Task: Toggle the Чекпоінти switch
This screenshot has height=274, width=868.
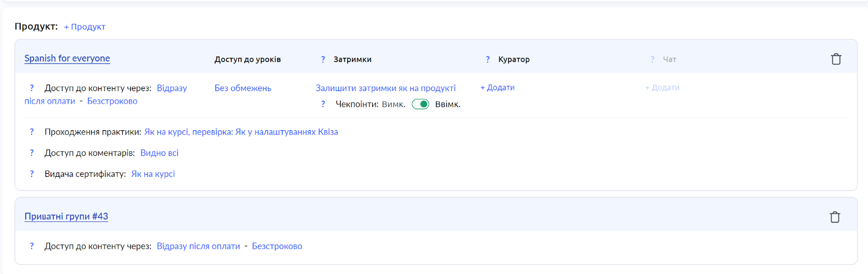Action: (x=420, y=104)
